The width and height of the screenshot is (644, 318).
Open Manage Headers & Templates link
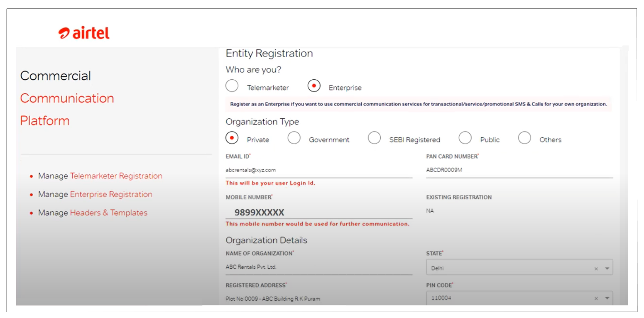click(x=108, y=213)
